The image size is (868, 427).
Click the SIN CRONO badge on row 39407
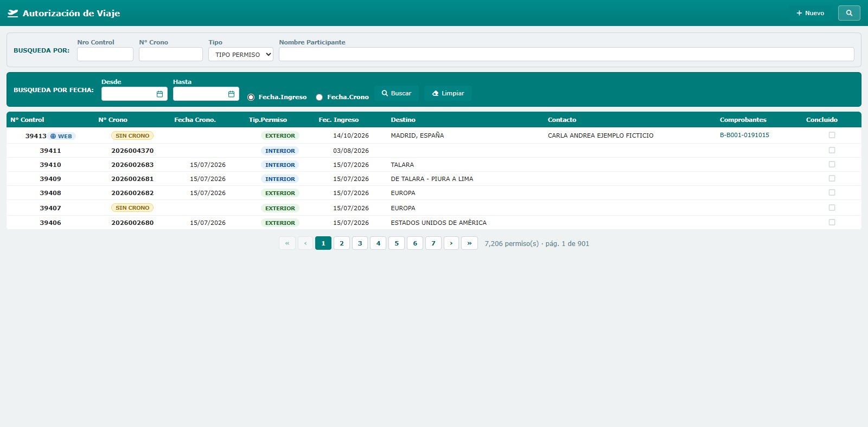click(x=132, y=208)
